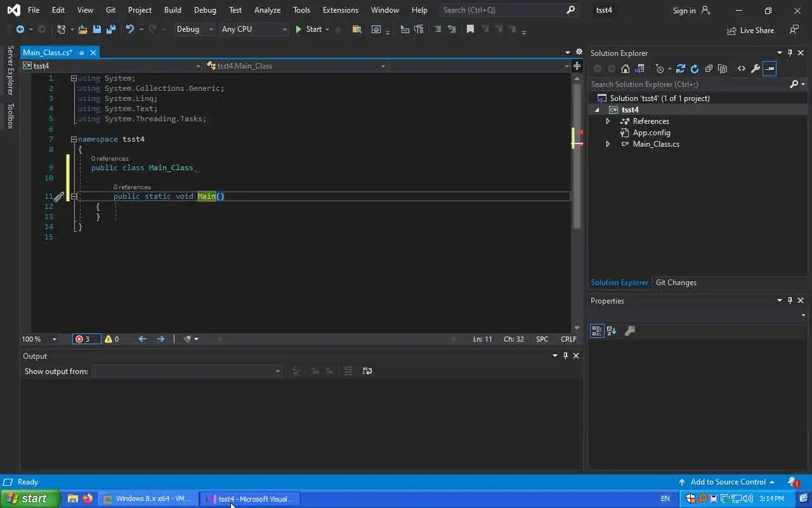The height and width of the screenshot is (508, 812).
Task: Click the Solution Explorer Home icon
Action: [x=625, y=69]
